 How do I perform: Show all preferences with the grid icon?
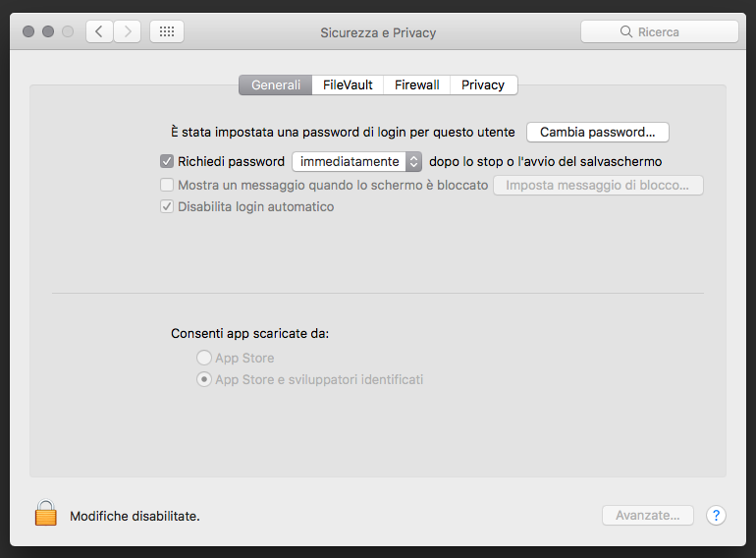click(167, 31)
